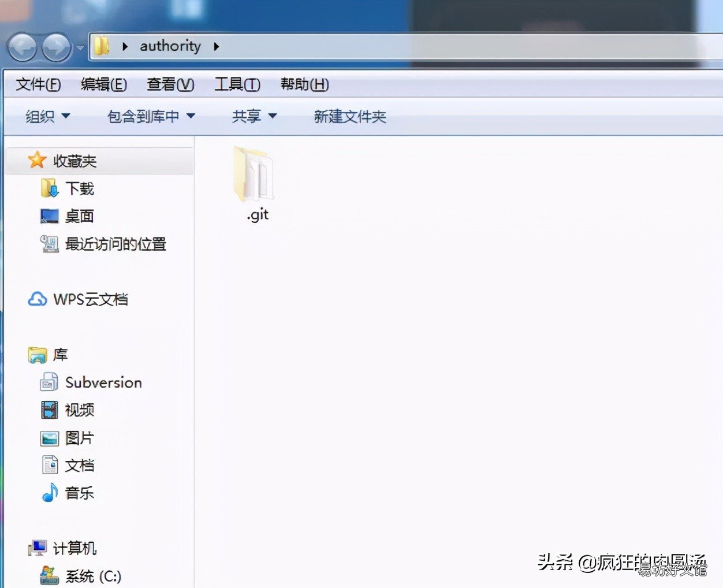723x588 pixels.
Task: Open WPS云文档 in the navigation pane
Action: click(91, 299)
